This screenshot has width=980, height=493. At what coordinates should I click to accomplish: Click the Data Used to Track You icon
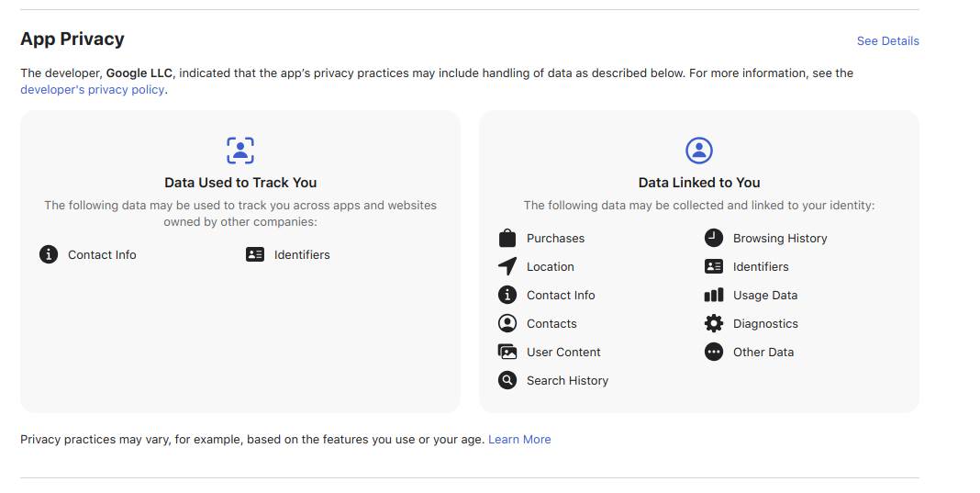pyautogui.click(x=240, y=150)
